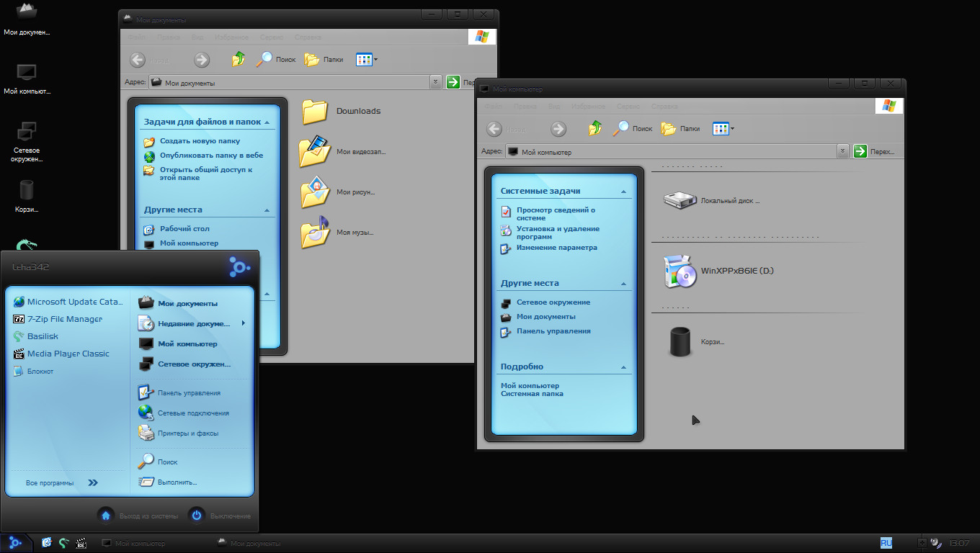Open Поиск in Мой компьютер window toolbar
The height and width of the screenshot is (553, 980).
[633, 129]
